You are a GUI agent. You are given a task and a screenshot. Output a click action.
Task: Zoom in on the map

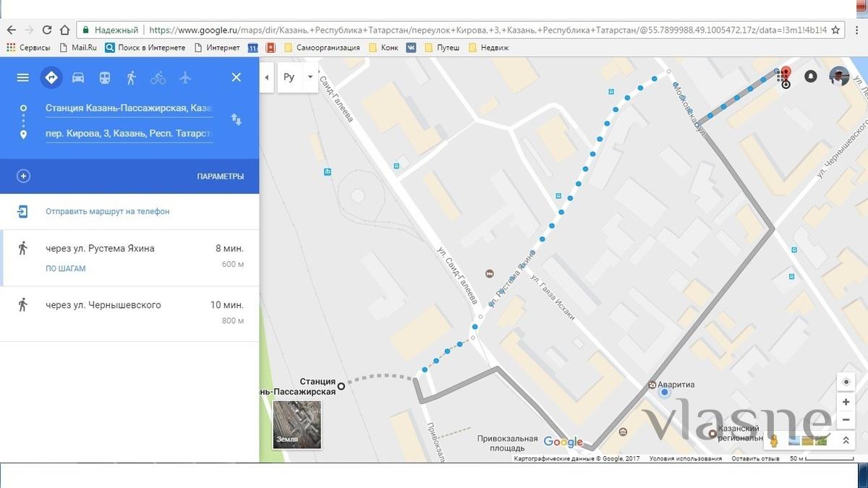pyautogui.click(x=846, y=402)
